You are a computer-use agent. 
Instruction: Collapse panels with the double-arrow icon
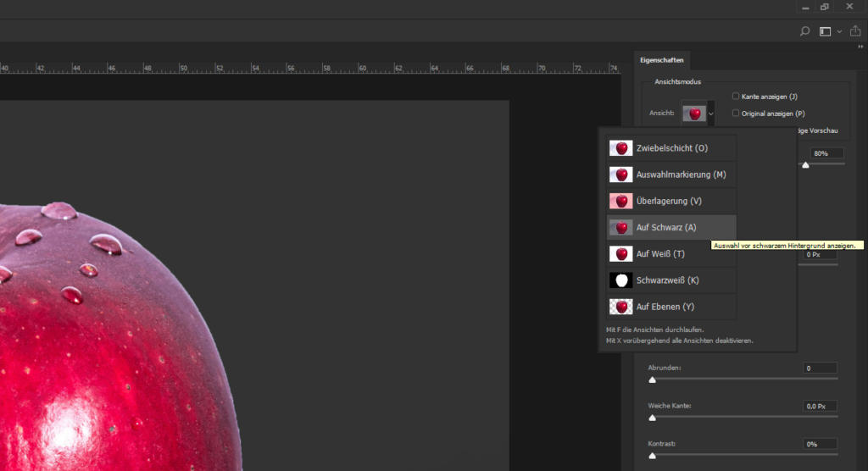860,47
